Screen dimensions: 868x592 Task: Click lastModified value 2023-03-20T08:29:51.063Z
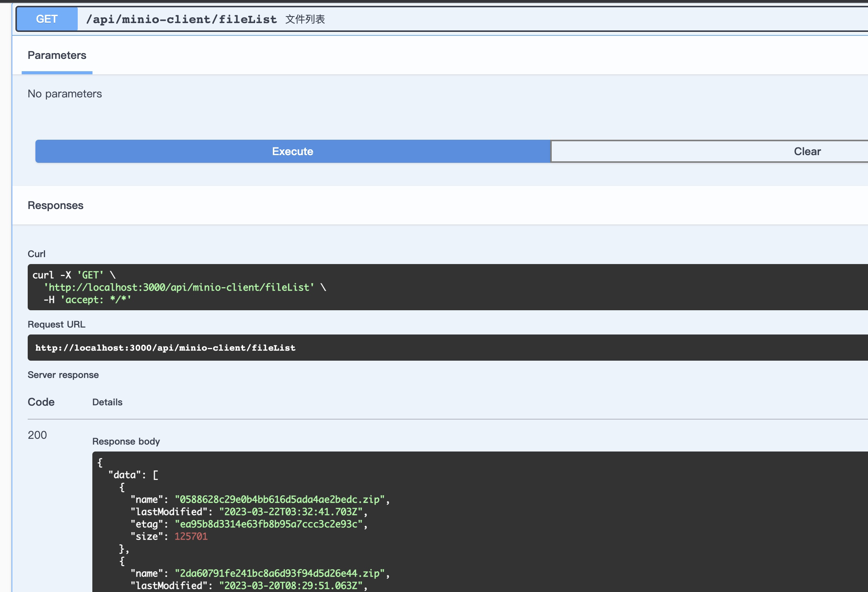(x=291, y=586)
